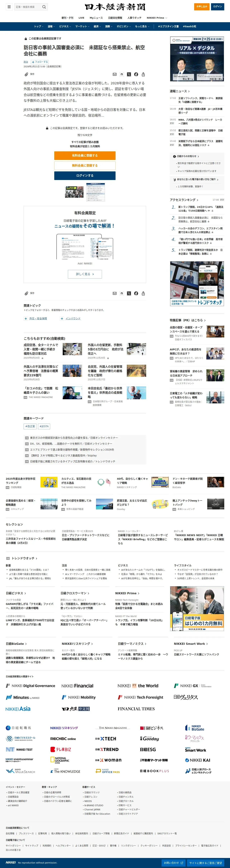
Task: Open the Financial Times logo link
Action: point(136,709)
